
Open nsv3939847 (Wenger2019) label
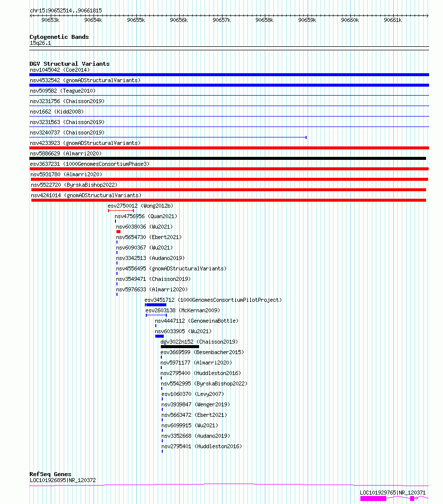[196, 404]
